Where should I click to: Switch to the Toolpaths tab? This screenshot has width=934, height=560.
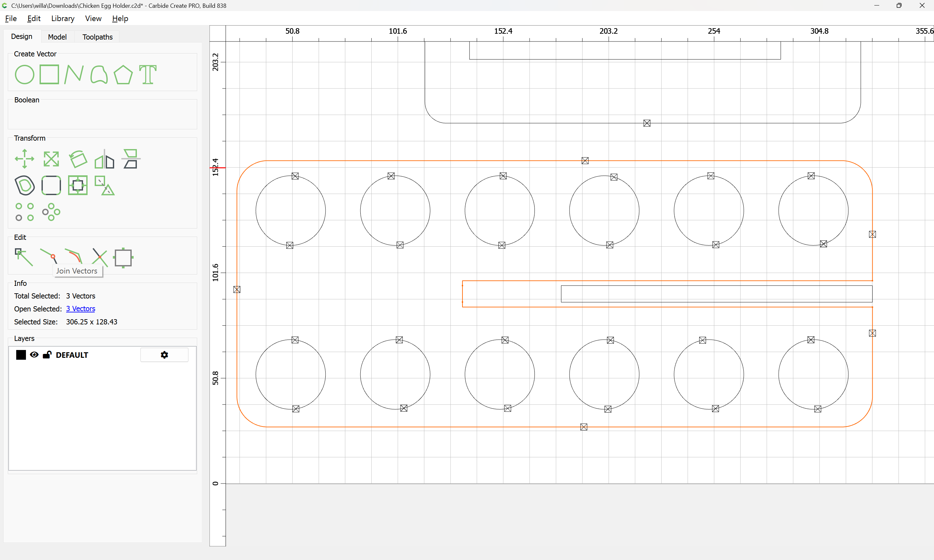pyautogui.click(x=97, y=37)
